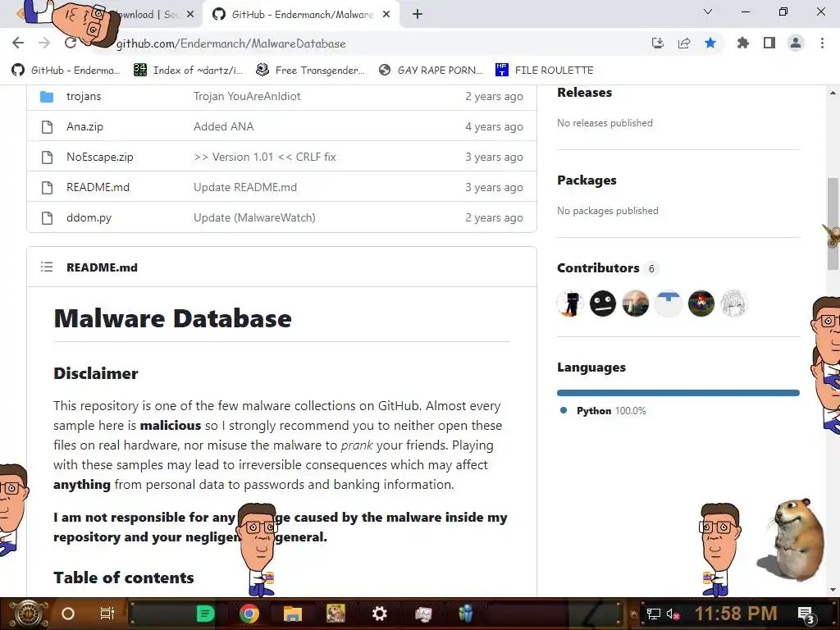Focus the github.com address bar

[375, 43]
